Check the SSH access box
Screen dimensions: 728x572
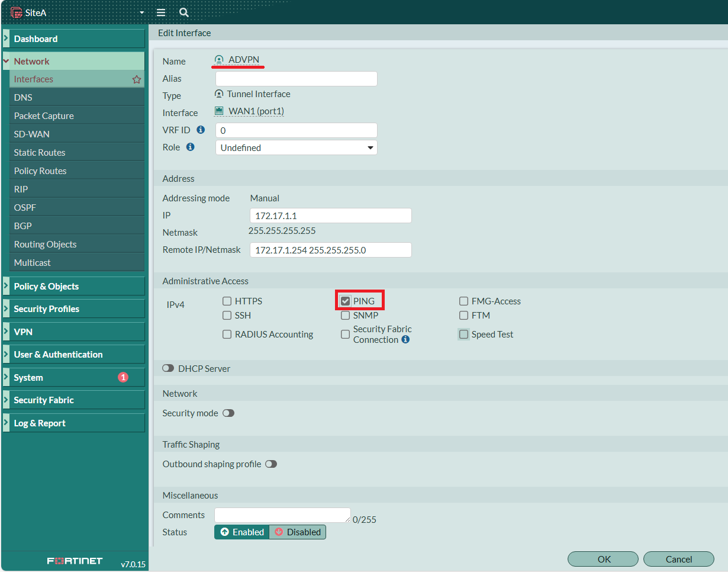pyautogui.click(x=227, y=316)
